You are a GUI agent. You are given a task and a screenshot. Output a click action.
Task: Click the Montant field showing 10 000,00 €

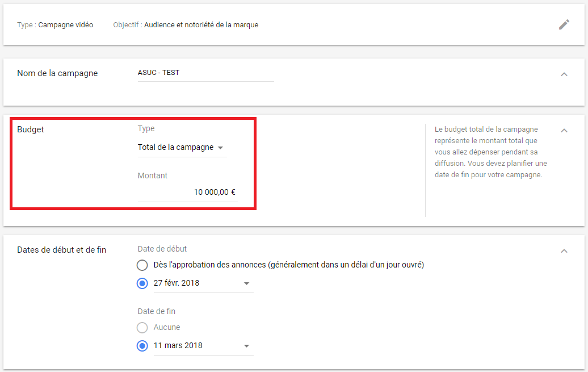[x=187, y=192]
